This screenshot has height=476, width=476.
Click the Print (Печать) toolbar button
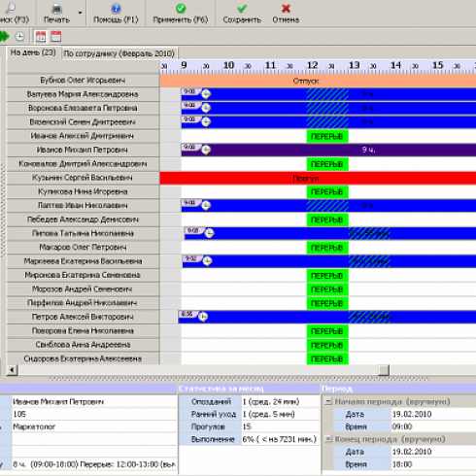pyautogui.click(x=57, y=14)
